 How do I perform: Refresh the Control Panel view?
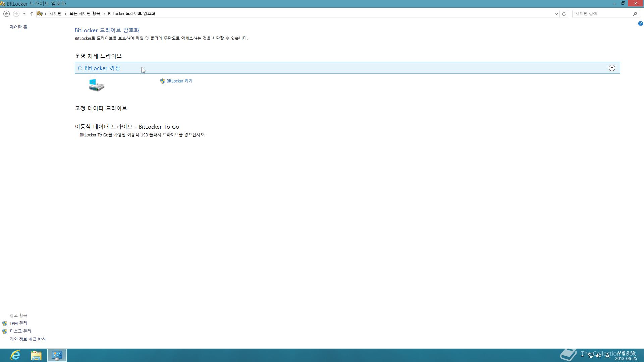coord(564,14)
